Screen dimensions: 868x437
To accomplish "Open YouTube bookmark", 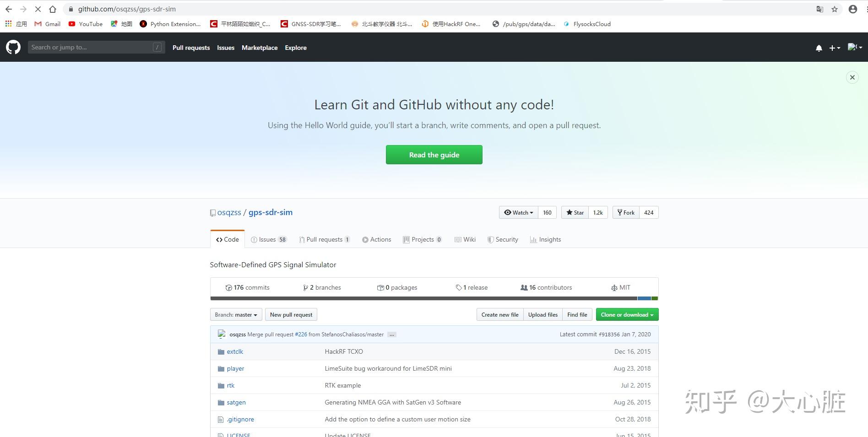I will [86, 24].
